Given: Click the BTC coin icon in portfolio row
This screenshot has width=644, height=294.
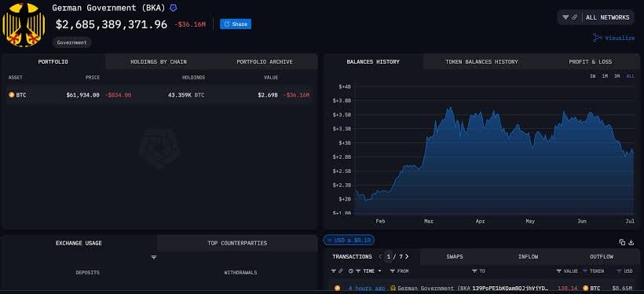Looking at the screenshot, I should point(12,95).
